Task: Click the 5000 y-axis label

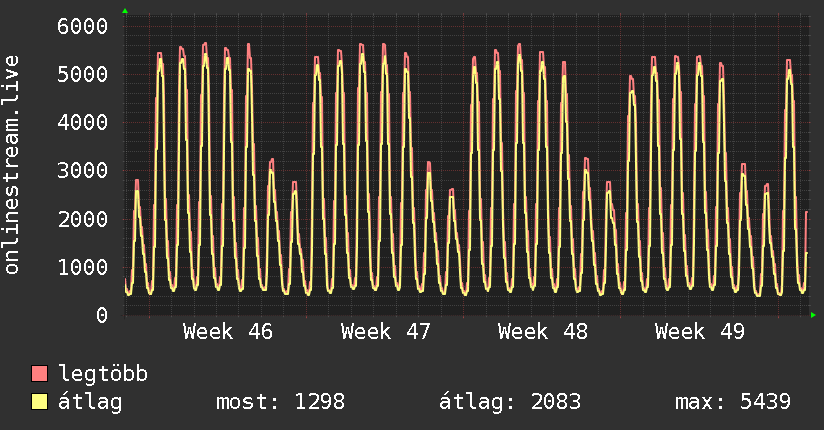Action: [83, 74]
